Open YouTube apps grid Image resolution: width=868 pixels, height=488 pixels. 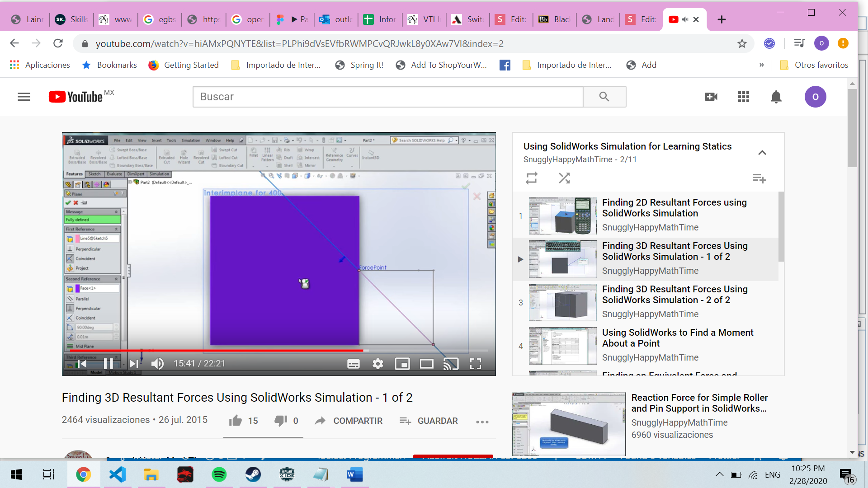tap(744, 97)
